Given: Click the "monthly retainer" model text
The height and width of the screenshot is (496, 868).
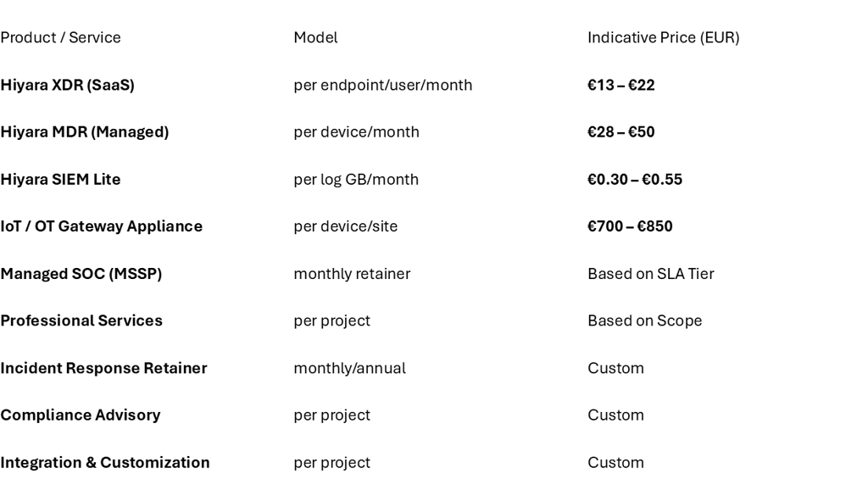Looking at the screenshot, I should point(347,274).
